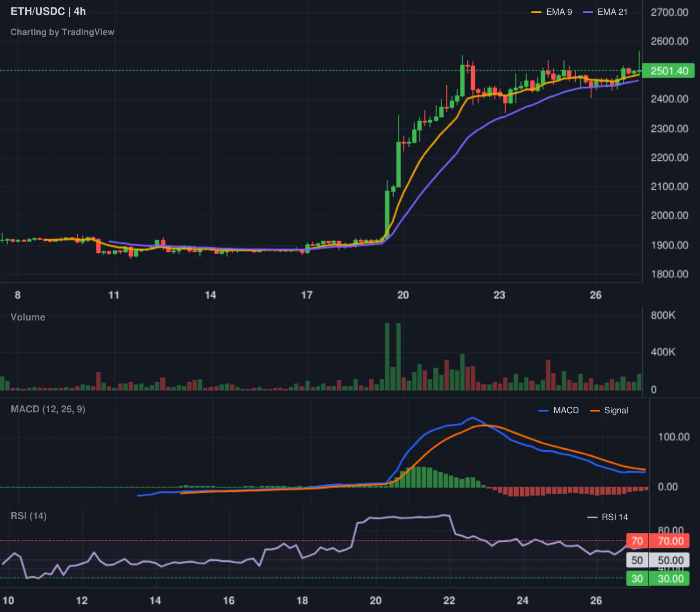Viewport: 700px width, 612px height.
Task: Click the 1800.00 price axis label
Action: (669, 274)
